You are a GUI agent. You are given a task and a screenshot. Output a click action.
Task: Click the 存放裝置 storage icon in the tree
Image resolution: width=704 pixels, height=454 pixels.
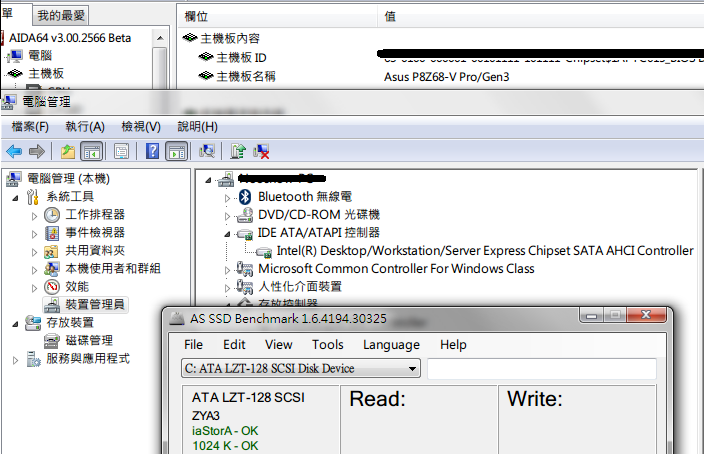(33, 322)
